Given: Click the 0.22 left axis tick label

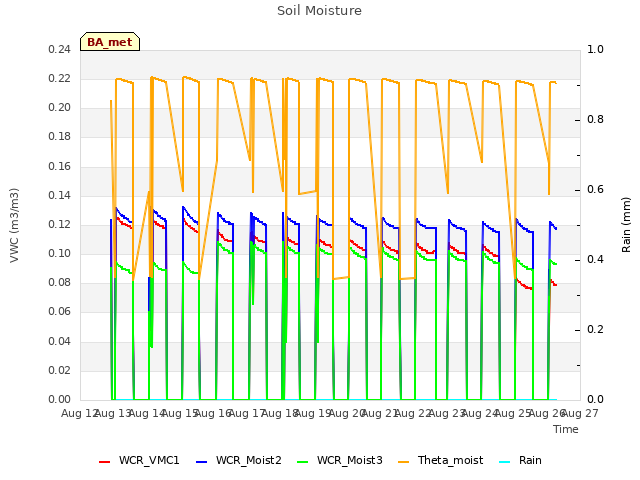Looking at the screenshot, I should (x=59, y=79).
